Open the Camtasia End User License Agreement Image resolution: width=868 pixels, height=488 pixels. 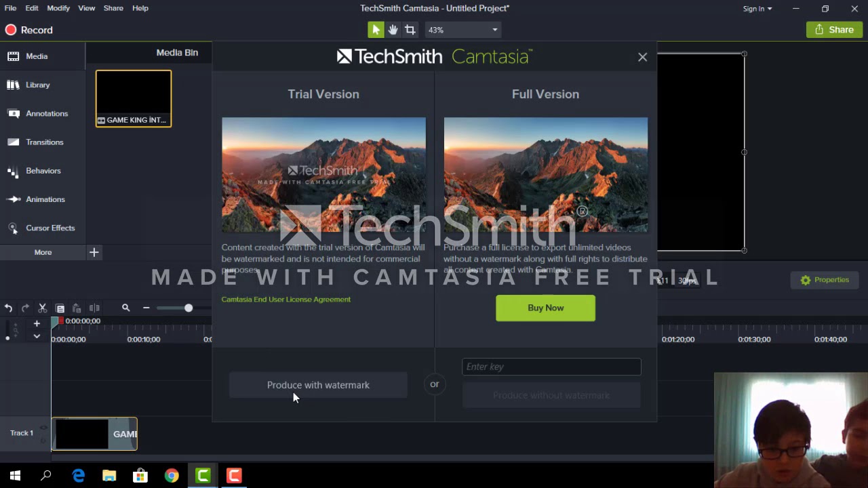click(285, 299)
